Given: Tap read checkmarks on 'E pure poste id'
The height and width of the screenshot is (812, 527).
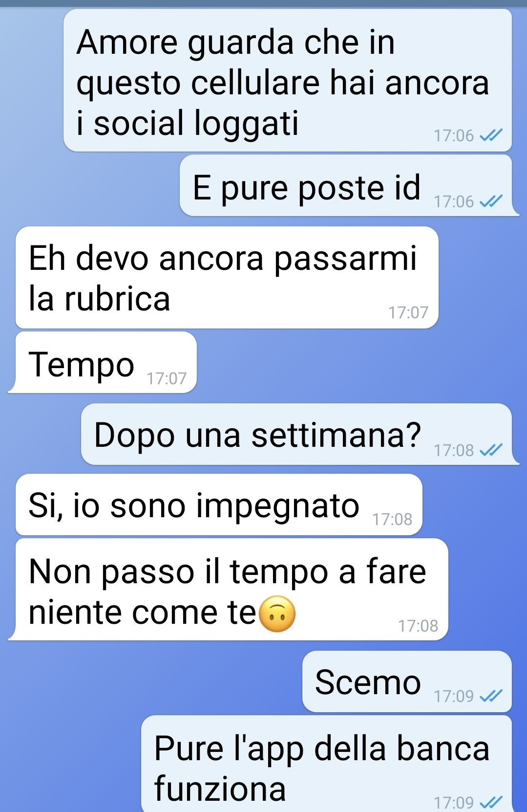Looking at the screenshot, I should tap(491, 201).
